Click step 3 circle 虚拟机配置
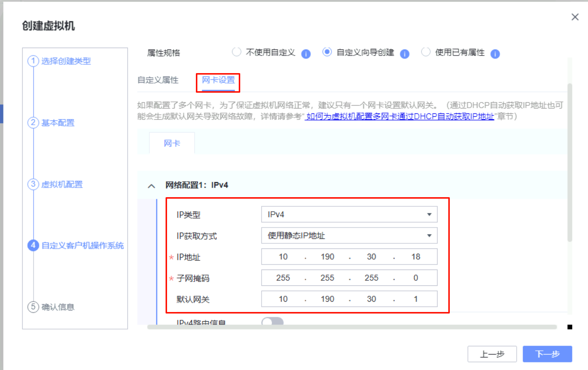This screenshot has width=588, height=370. tap(33, 184)
